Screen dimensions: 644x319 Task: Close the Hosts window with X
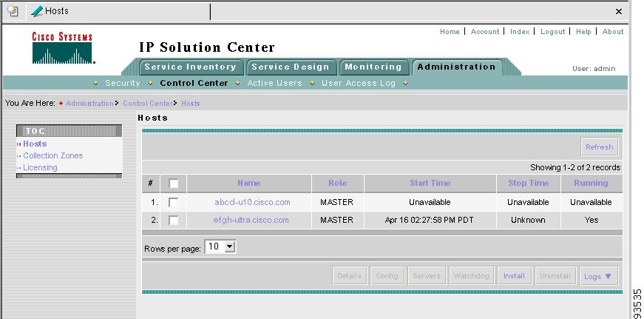[x=619, y=12]
